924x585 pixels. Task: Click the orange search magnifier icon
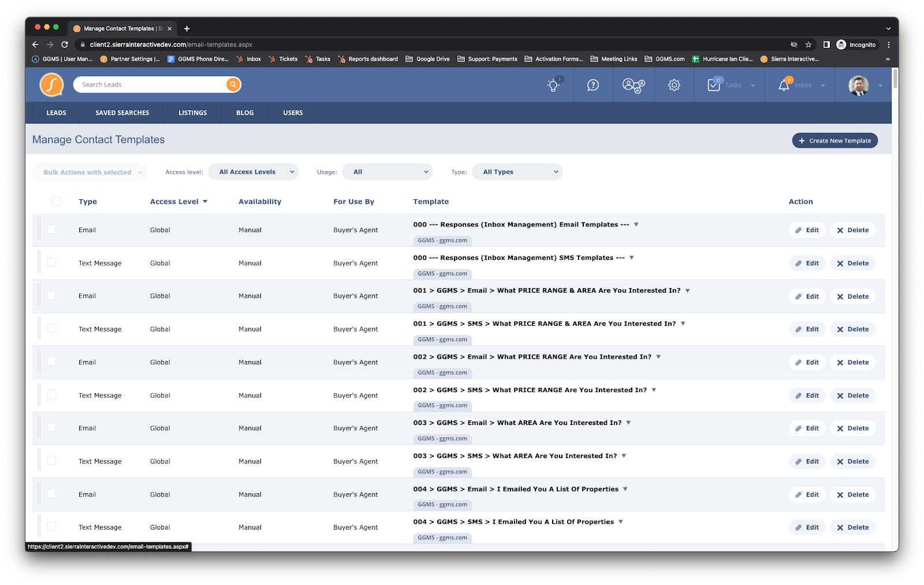tap(233, 85)
